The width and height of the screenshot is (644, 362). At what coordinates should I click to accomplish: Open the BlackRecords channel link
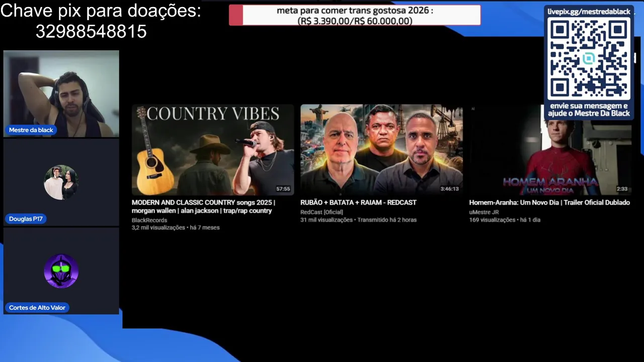pos(149,220)
